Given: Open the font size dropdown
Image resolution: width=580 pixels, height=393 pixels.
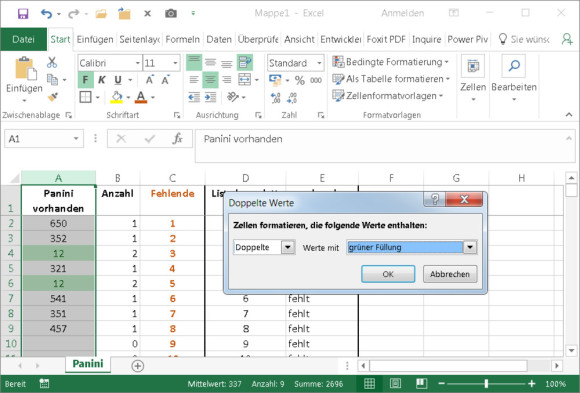Looking at the screenshot, I should click(x=175, y=63).
